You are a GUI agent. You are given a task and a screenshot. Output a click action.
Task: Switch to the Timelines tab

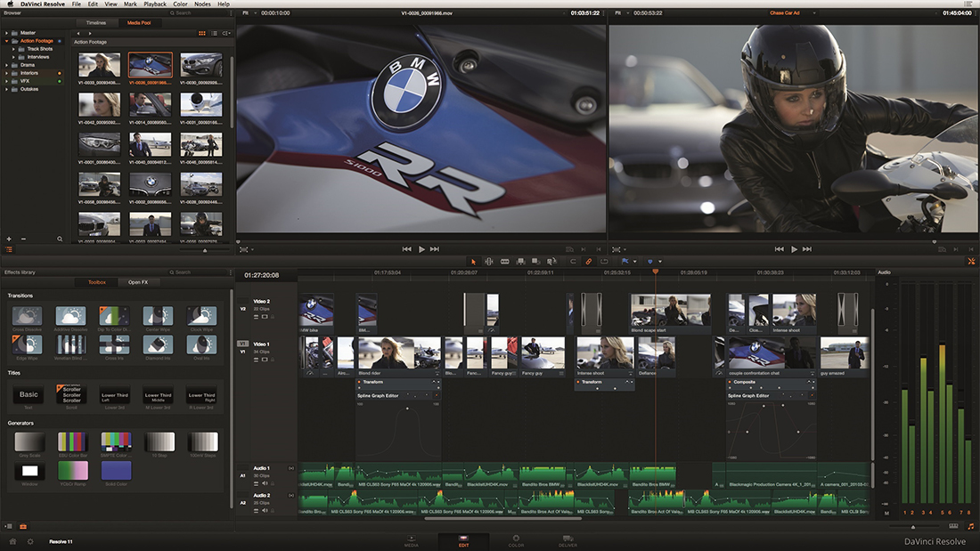tap(95, 22)
